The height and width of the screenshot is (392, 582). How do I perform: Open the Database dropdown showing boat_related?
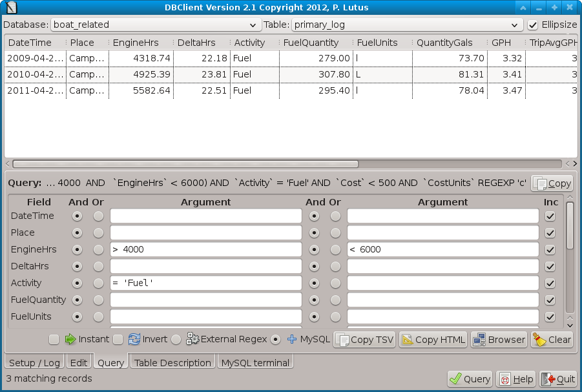(x=155, y=25)
